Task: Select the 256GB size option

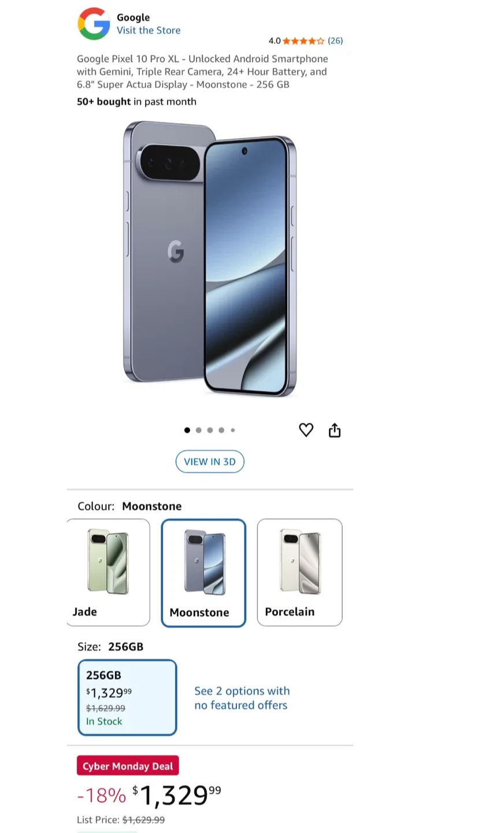Action: click(127, 697)
